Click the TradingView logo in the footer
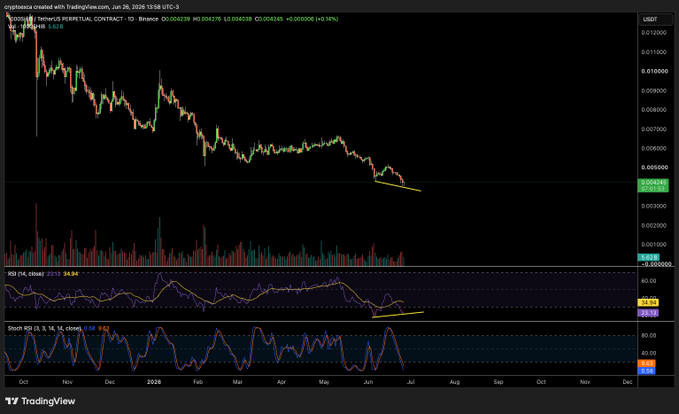 40,401
